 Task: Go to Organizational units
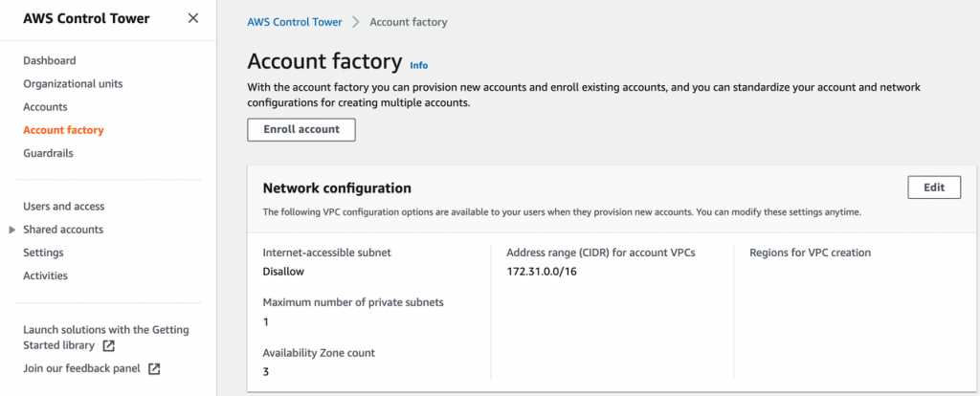73,83
